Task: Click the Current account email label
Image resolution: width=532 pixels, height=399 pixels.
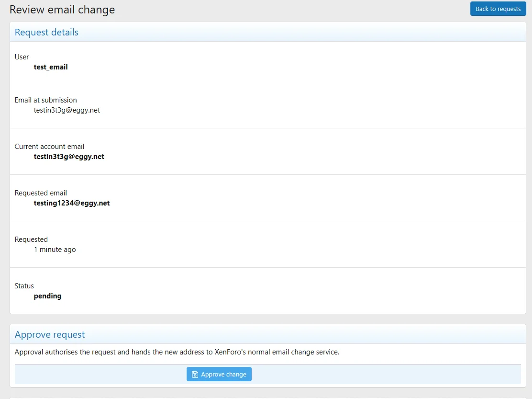Action: (x=50, y=147)
